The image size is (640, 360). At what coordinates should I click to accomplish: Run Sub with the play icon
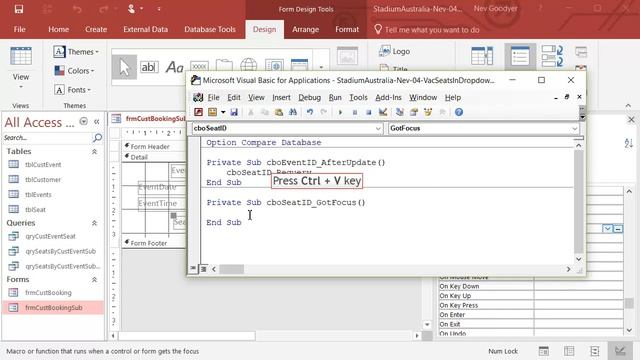pos(340,112)
